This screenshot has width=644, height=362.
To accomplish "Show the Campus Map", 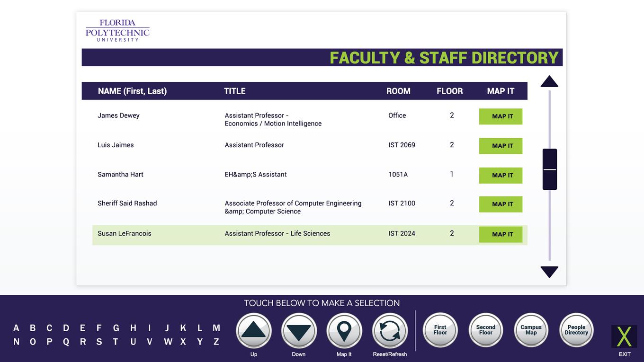I will pyautogui.click(x=531, y=330).
